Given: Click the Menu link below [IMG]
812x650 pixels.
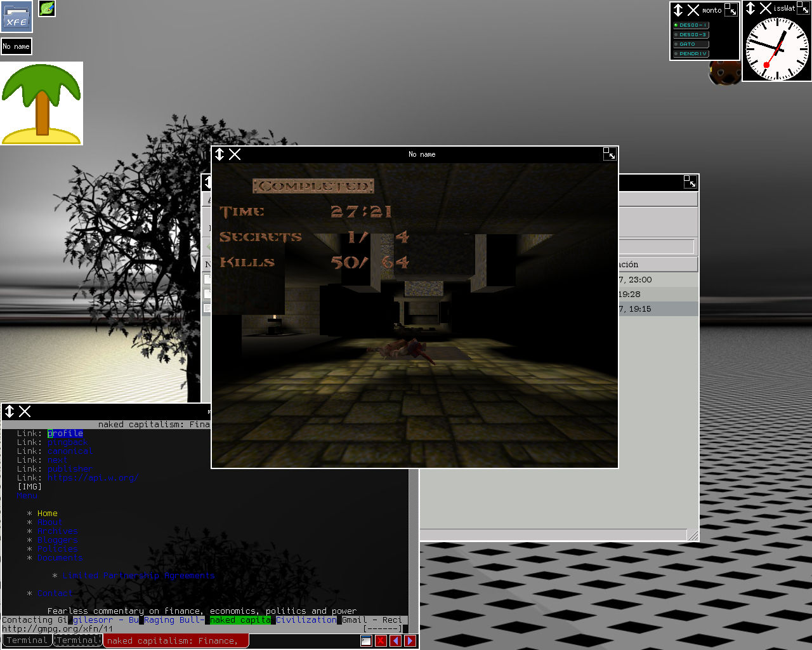Looking at the screenshot, I should (27, 496).
